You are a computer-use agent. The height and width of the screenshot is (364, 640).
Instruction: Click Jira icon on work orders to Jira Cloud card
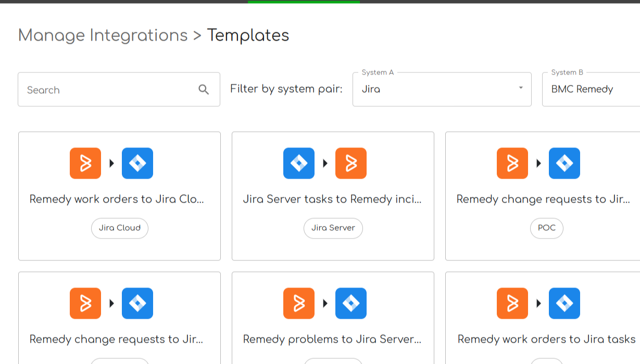pos(137,164)
